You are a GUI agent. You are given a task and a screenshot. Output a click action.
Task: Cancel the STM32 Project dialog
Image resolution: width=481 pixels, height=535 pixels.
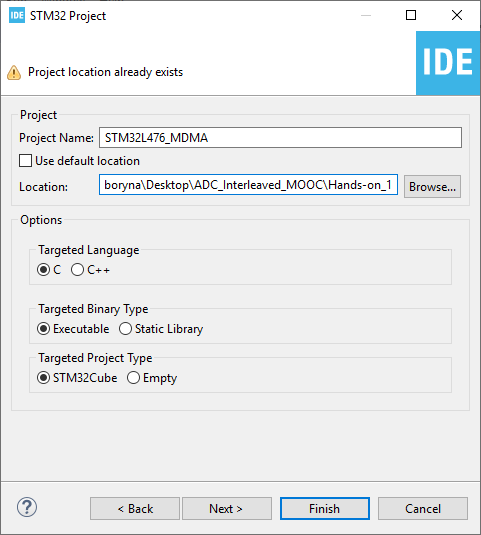[423, 509]
